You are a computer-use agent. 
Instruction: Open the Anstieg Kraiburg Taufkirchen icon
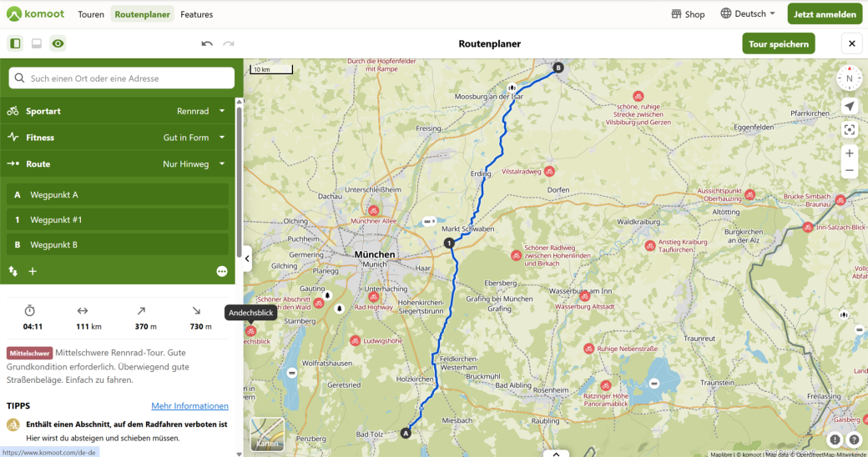coord(650,246)
